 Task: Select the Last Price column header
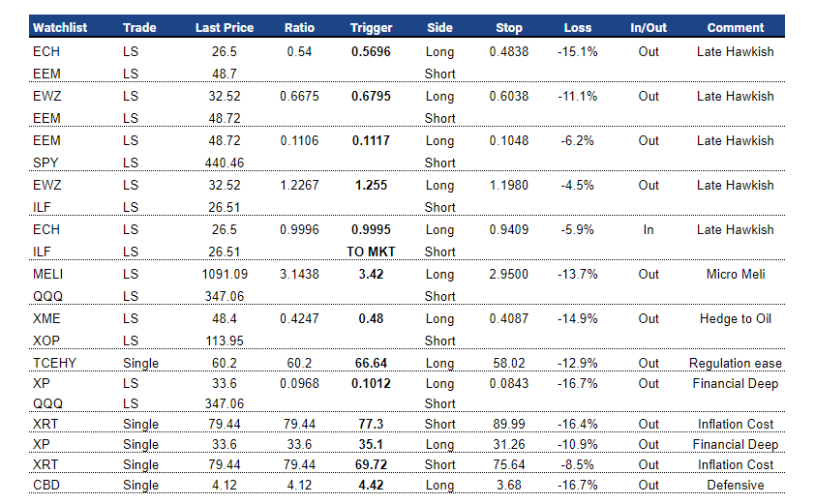click(226, 28)
